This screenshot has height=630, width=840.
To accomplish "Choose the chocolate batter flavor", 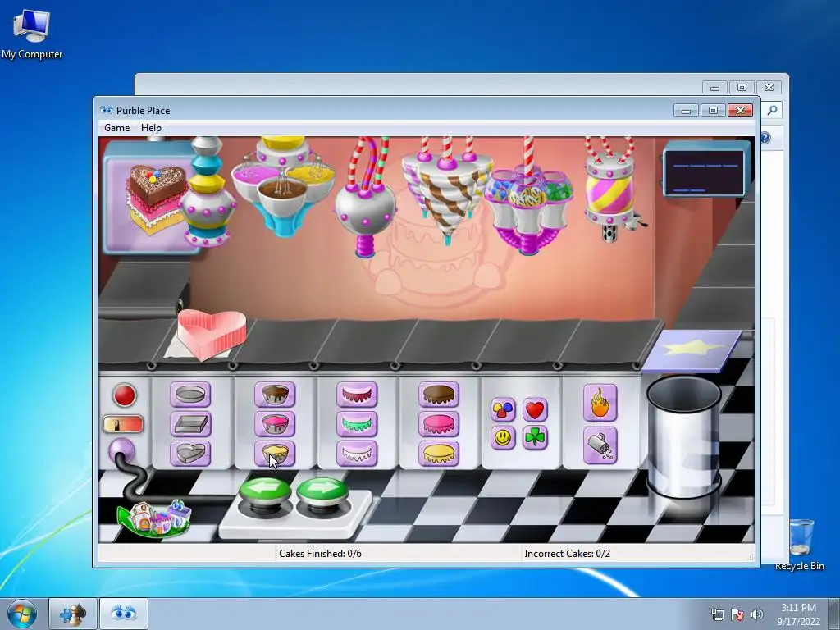I will click(x=275, y=395).
